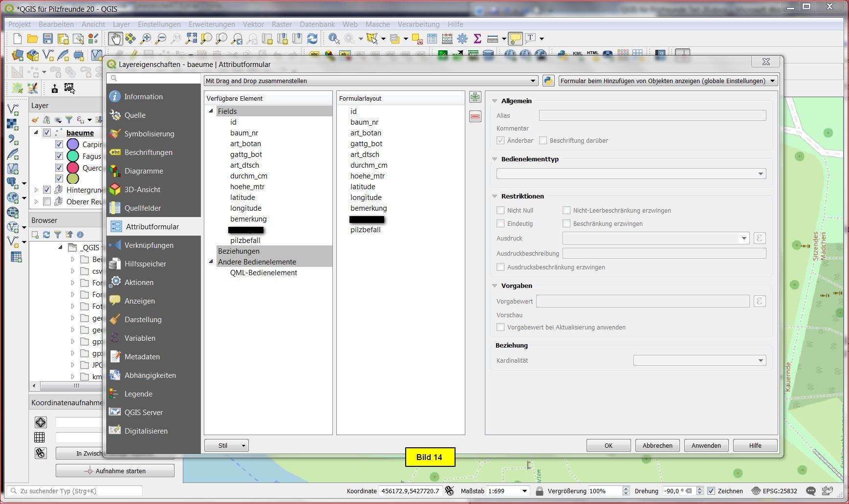Click into the Alias input field

[652, 115]
